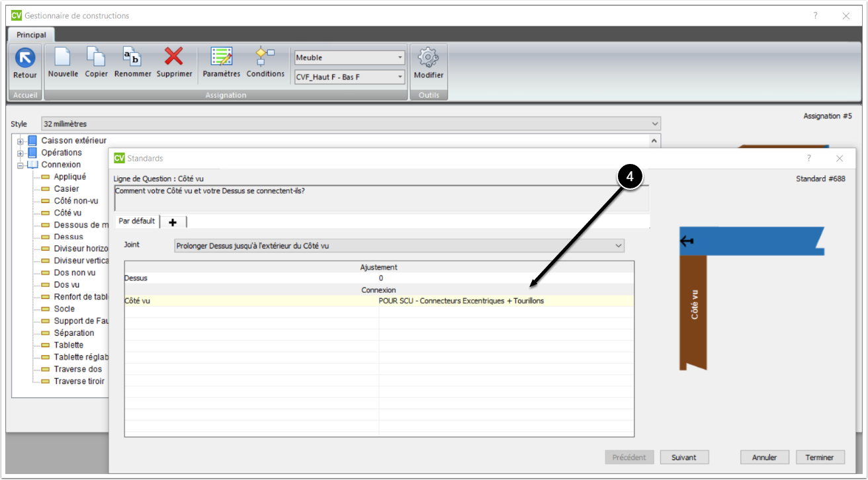
Task: Click the Caisson extérieur book icon
Action: click(x=32, y=141)
